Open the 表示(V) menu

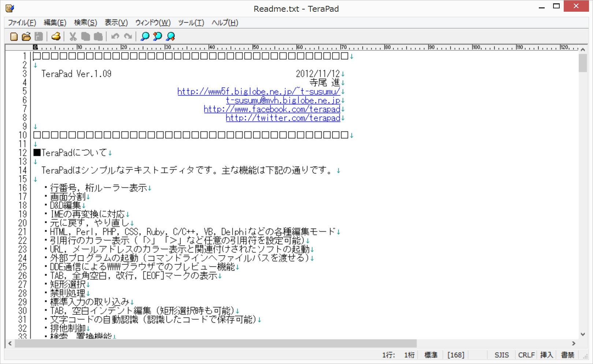[116, 23]
